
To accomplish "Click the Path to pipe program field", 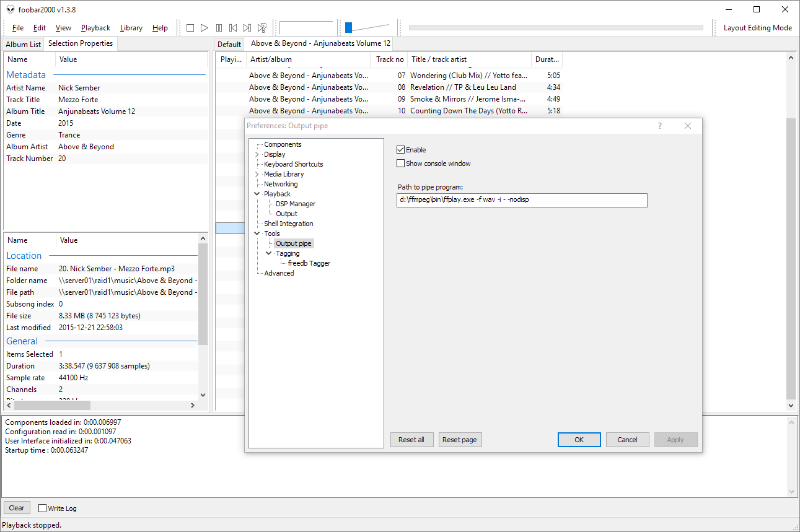I will (522, 200).
